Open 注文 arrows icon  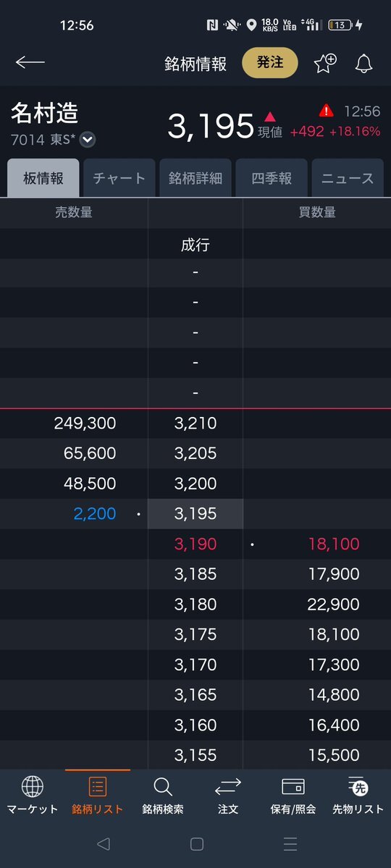[228, 786]
